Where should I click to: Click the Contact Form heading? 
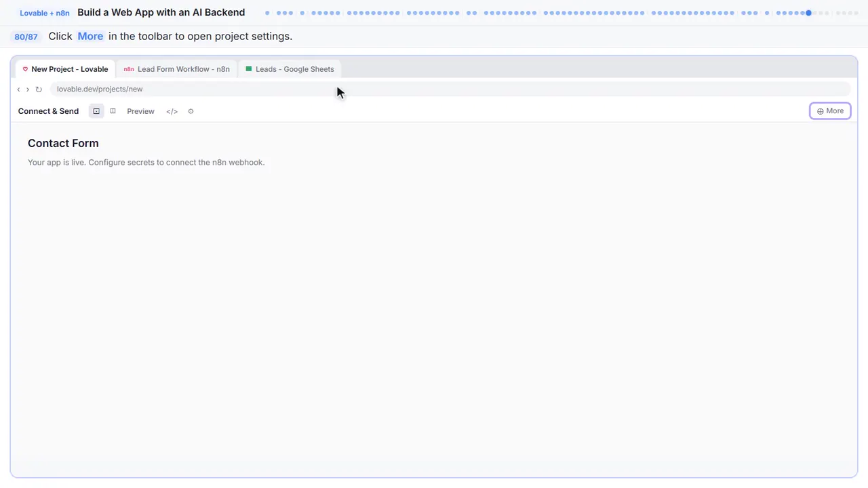point(63,143)
